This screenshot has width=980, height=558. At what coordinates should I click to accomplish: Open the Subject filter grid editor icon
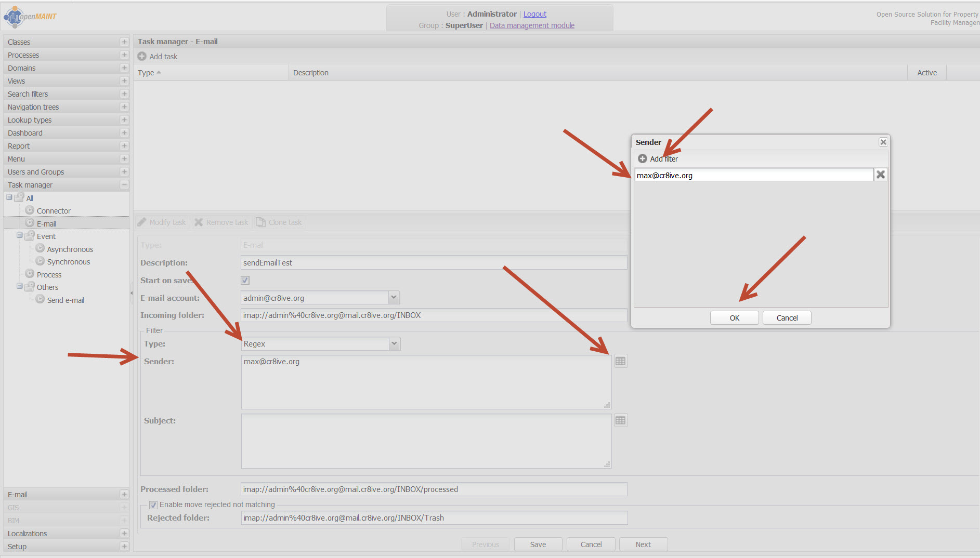pos(620,421)
